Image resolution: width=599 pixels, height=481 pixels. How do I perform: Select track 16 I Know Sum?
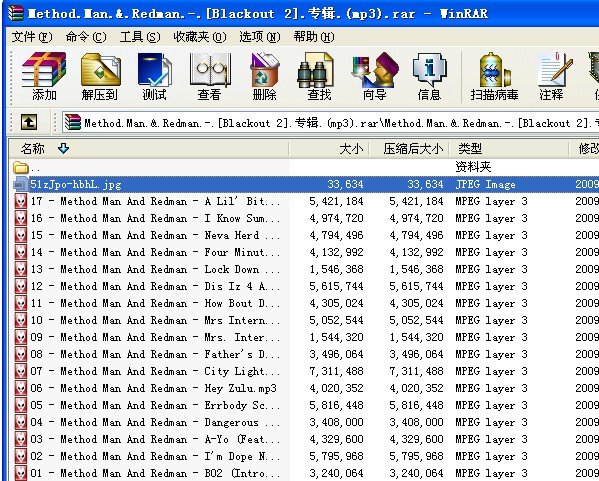(x=304, y=218)
